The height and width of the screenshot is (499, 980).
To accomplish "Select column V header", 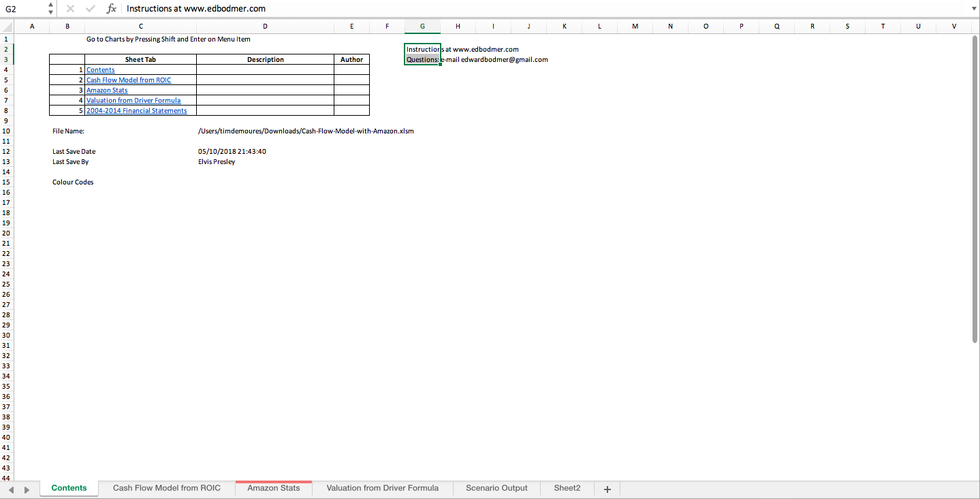I will [x=953, y=27].
